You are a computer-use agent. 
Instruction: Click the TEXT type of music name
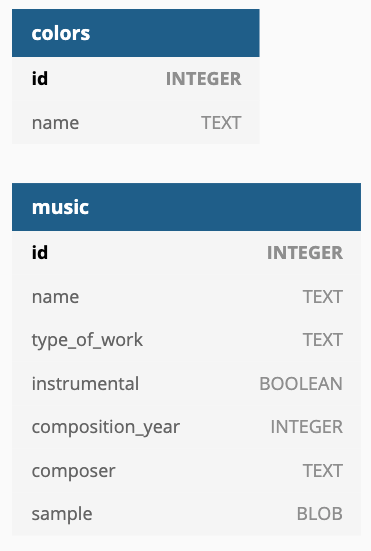[323, 297]
